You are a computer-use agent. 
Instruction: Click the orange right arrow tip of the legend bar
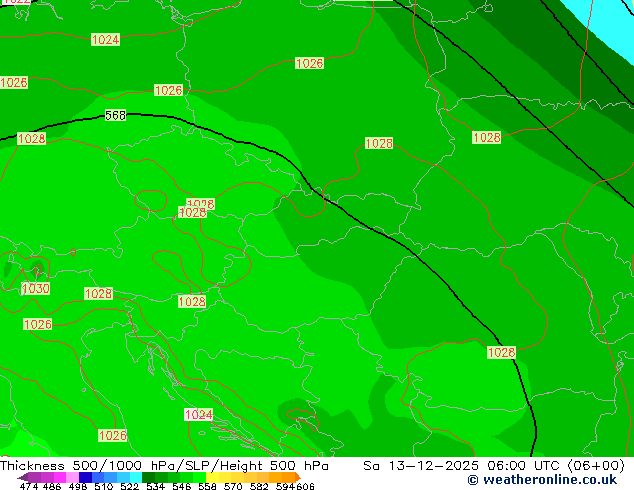pos(298,478)
